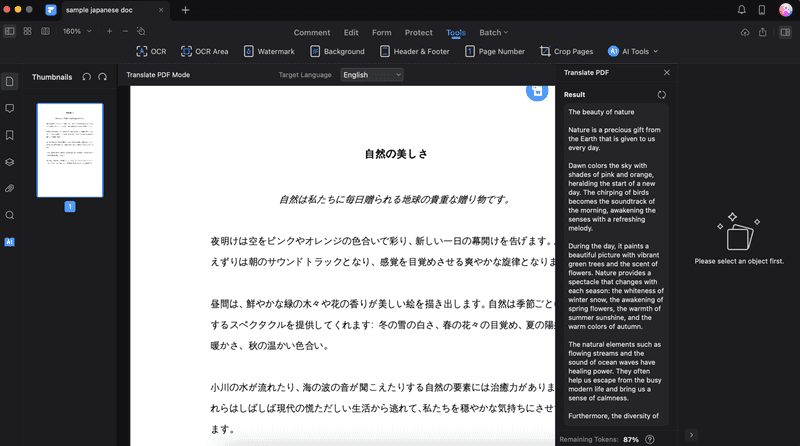Click the app home icon
The width and height of the screenshot is (800, 446).
click(51, 10)
